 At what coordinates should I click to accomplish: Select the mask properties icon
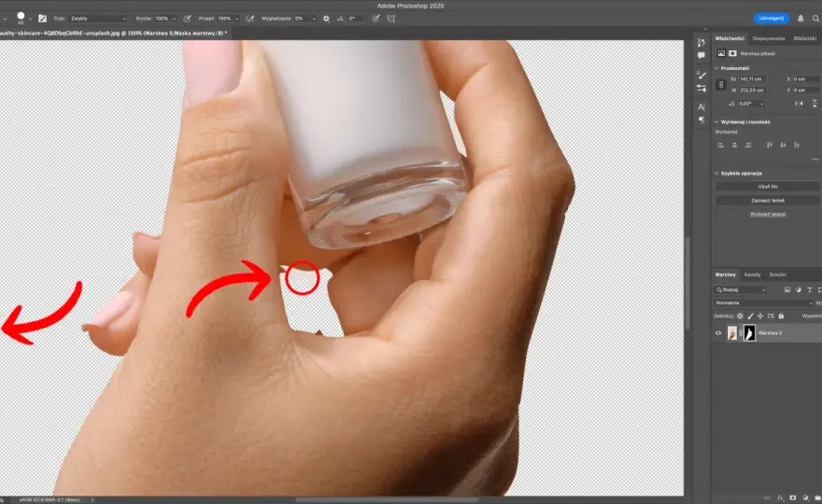(732, 53)
